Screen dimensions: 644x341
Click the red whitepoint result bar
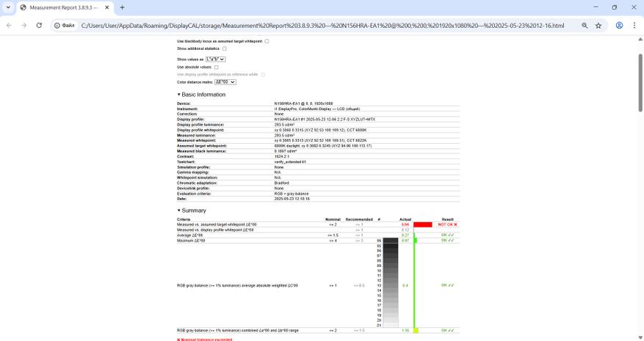tap(423, 224)
